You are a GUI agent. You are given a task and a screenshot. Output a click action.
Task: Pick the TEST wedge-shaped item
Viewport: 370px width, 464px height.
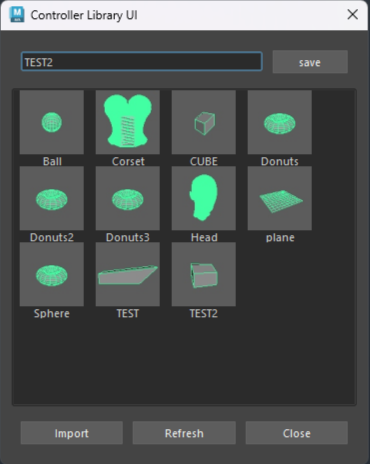(x=128, y=274)
